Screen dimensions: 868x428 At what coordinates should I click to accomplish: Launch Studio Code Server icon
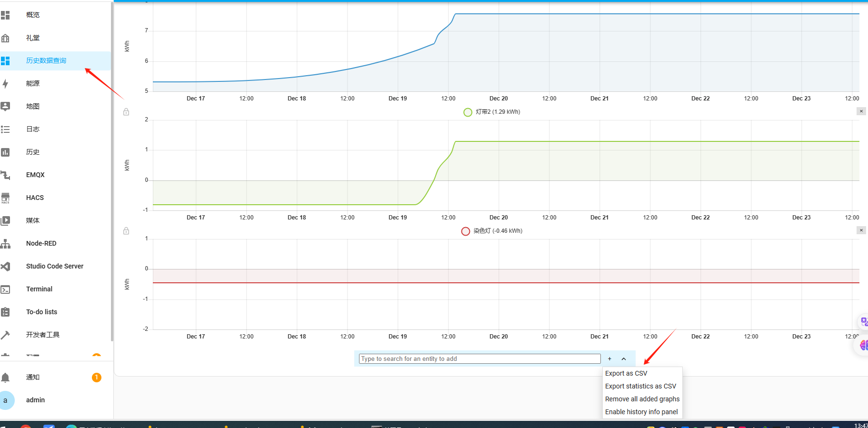pyautogui.click(x=6, y=267)
